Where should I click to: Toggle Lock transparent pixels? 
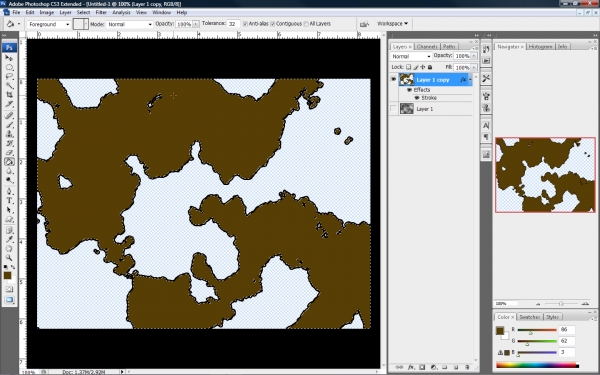coord(408,67)
